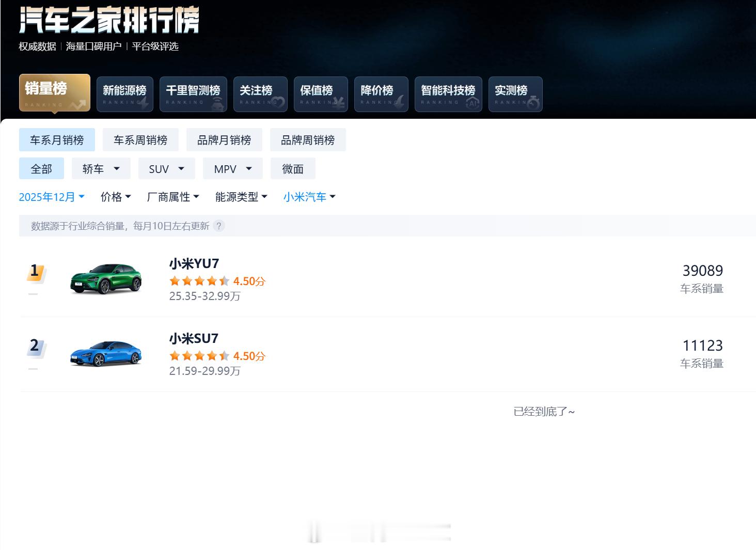Select the 关注榜 ranking tab
This screenshot has height=550, width=756.
coord(260,94)
